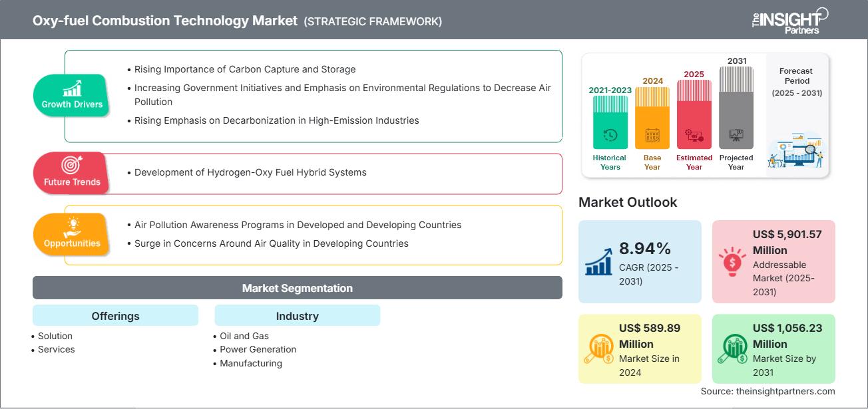Click the Addressable Market lightbulb dollar icon
This screenshot has height=409, width=868.
(733, 263)
